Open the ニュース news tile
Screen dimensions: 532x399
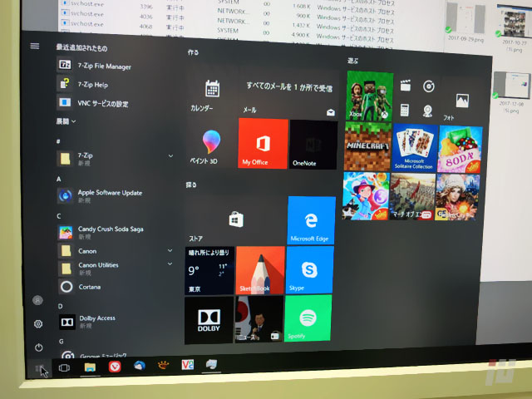click(x=259, y=319)
